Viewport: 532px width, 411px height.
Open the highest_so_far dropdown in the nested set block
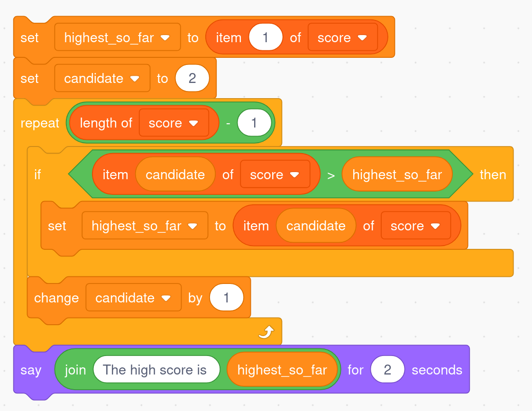(x=193, y=226)
